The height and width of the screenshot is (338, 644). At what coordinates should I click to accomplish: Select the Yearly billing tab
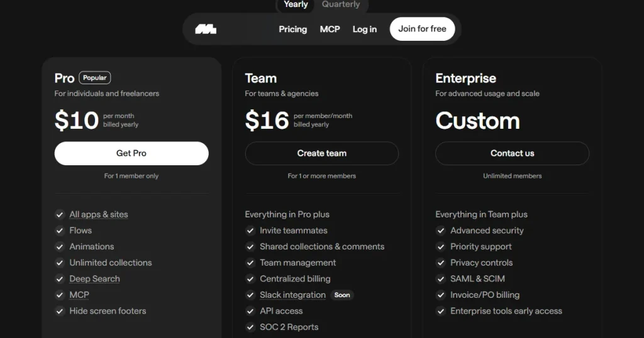(x=296, y=4)
